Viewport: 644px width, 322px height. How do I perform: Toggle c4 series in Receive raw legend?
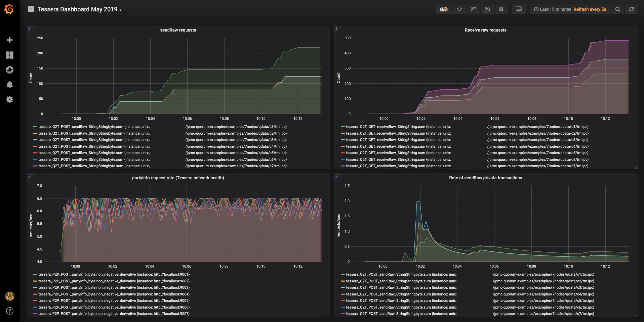pos(467,146)
